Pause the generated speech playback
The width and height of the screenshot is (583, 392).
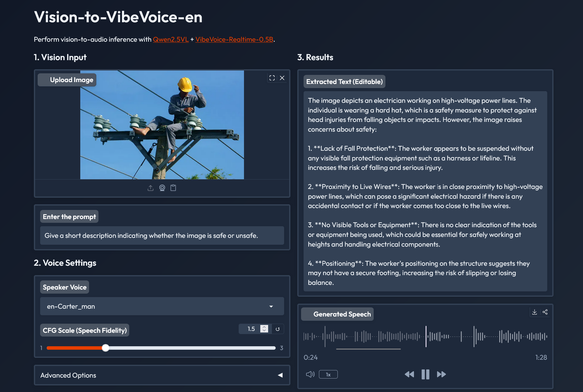pyautogui.click(x=425, y=374)
